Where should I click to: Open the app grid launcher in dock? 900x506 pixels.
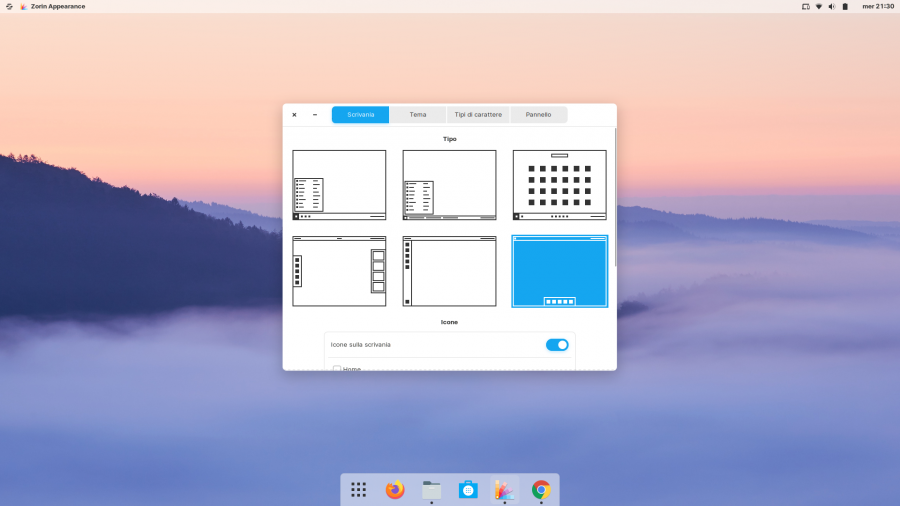(x=358, y=489)
